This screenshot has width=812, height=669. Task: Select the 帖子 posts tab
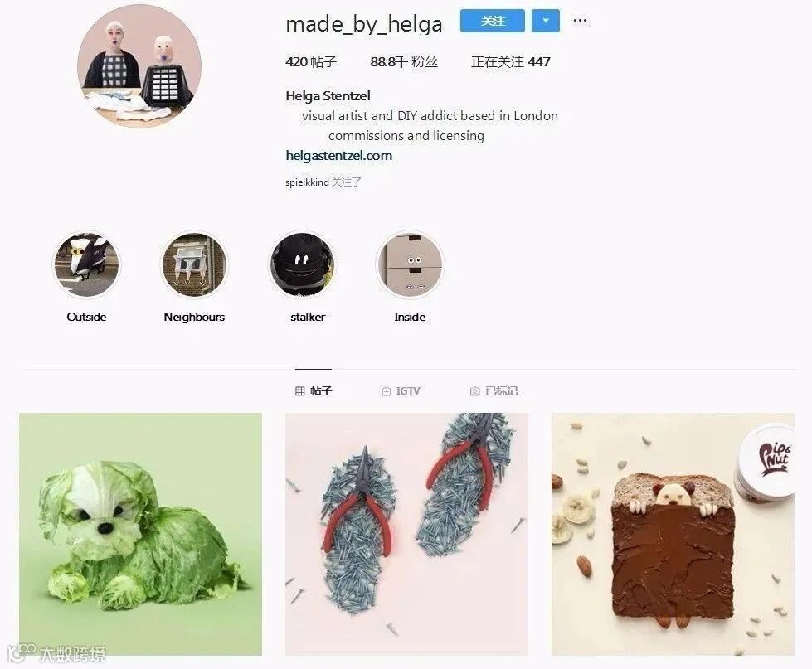pos(314,391)
